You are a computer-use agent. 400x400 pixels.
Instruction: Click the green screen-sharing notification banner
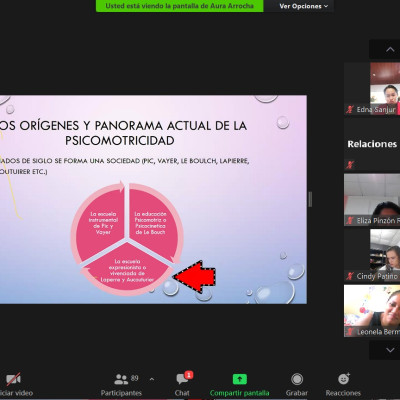[x=180, y=6]
